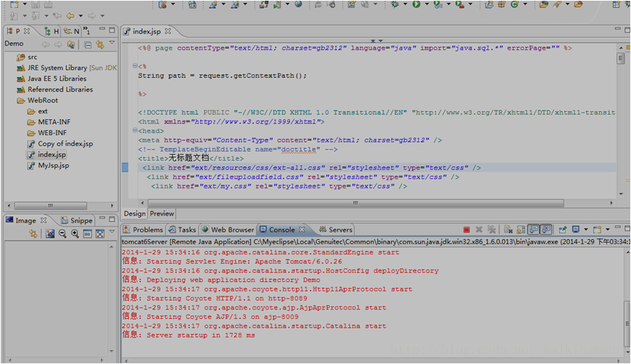Terminate server with red stop square
Viewport: 631px width, 364px height.
[x=467, y=230]
